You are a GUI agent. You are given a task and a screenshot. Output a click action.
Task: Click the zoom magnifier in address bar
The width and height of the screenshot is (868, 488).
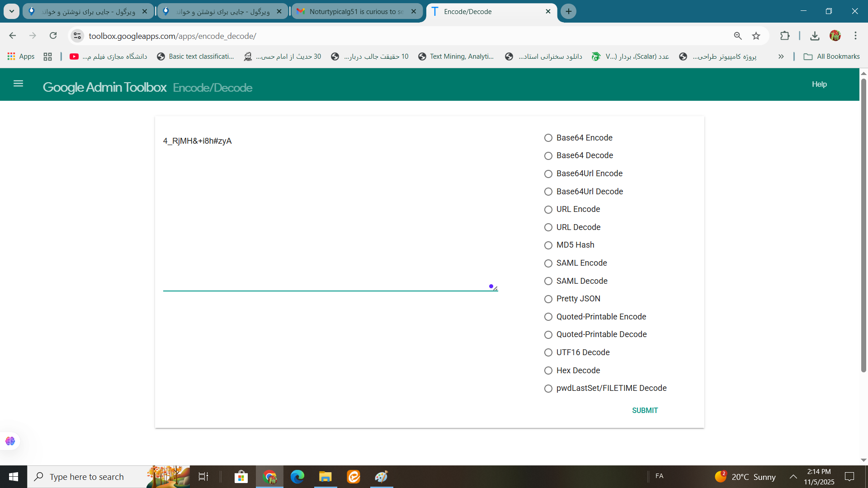pyautogui.click(x=738, y=36)
